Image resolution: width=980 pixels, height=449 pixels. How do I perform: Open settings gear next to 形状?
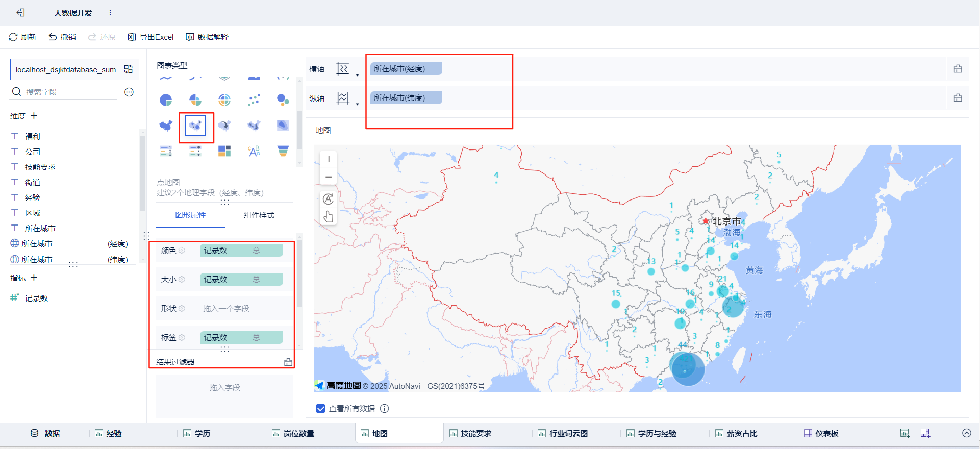[x=182, y=309]
